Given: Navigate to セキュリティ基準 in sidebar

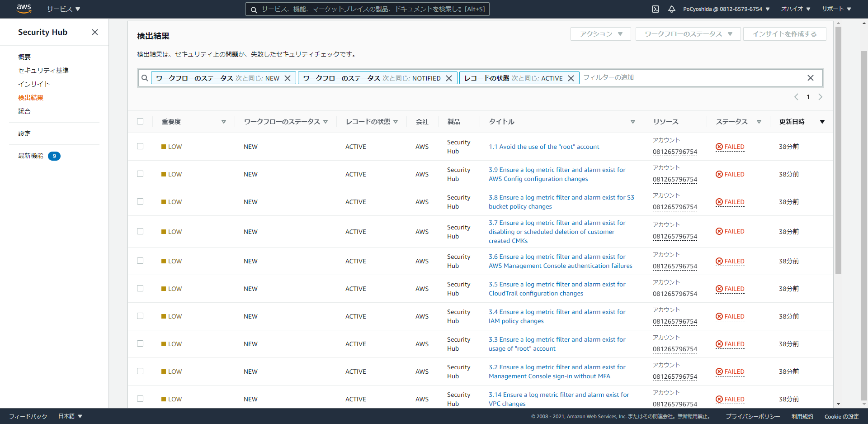Looking at the screenshot, I should tap(43, 71).
